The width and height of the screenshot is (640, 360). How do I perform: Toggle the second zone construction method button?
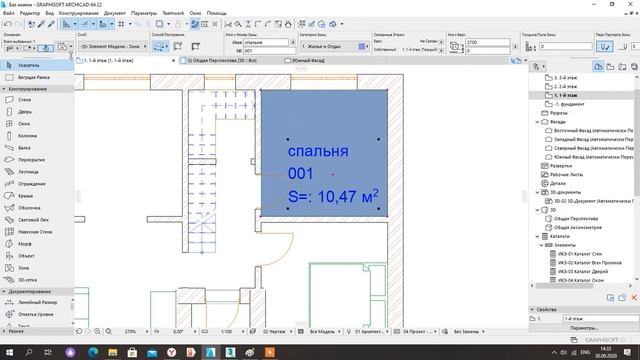click(x=178, y=47)
